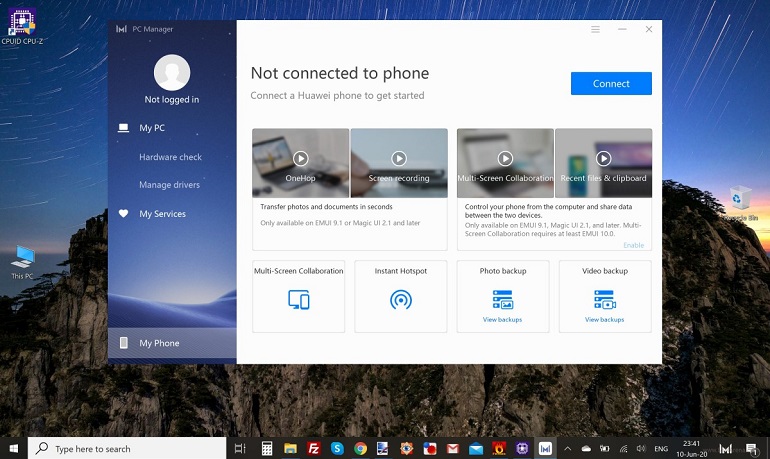Play the Screen recording tutorial video
Image resolution: width=770 pixels, height=459 pixels.
point(399,158)
